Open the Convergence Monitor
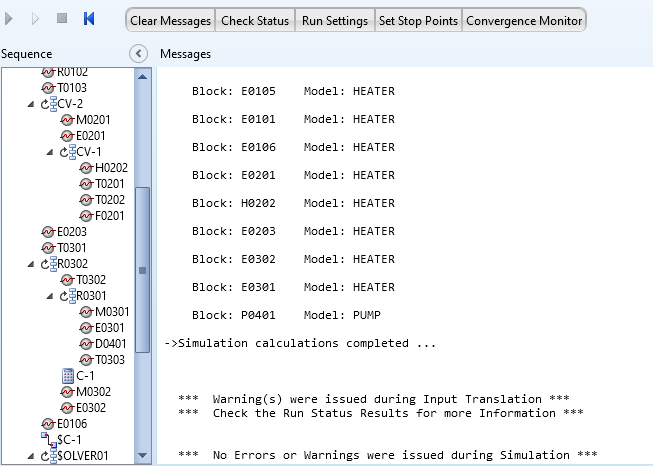 pyautogui.click(x=524, y=20)
